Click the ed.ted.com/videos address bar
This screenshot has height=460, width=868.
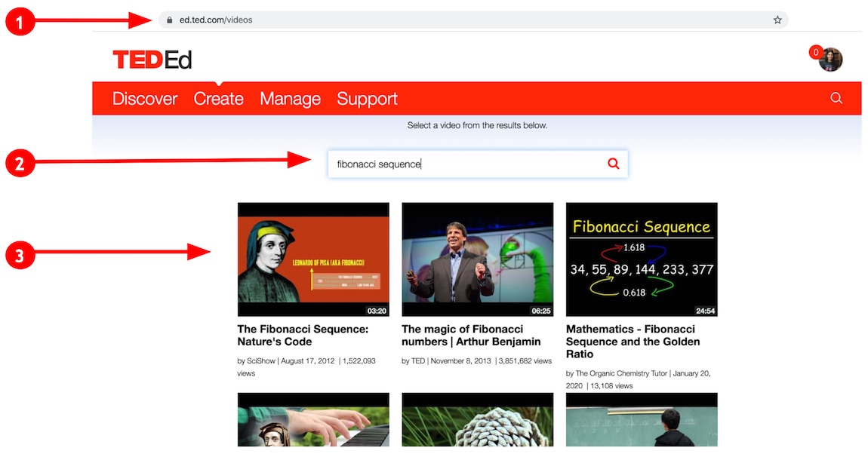click(473, 20)
